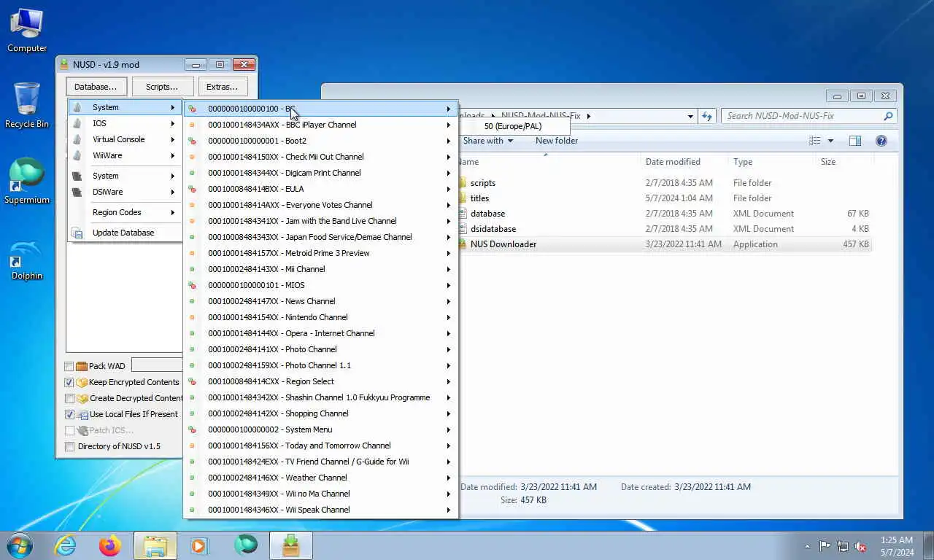This screenshot has height=560, width=934.
Task: Toggle Directory of NUSD v1.5 checkbox
Action: click(69, 446)
